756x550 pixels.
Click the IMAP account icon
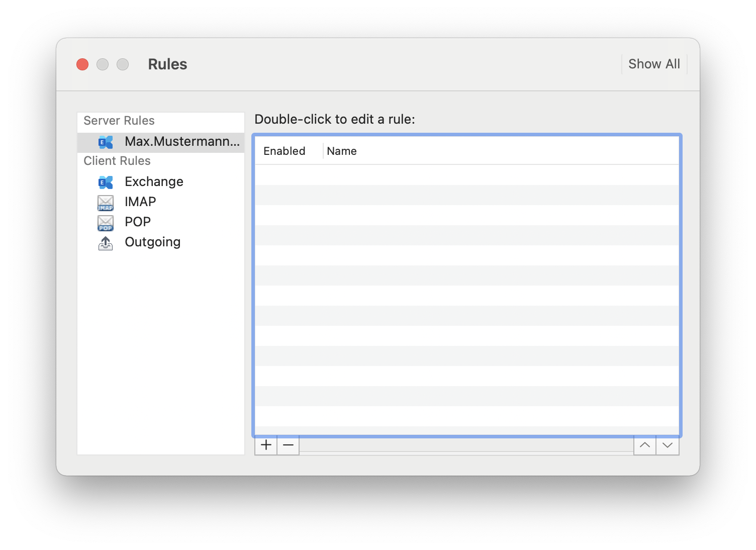pos(105,202)
